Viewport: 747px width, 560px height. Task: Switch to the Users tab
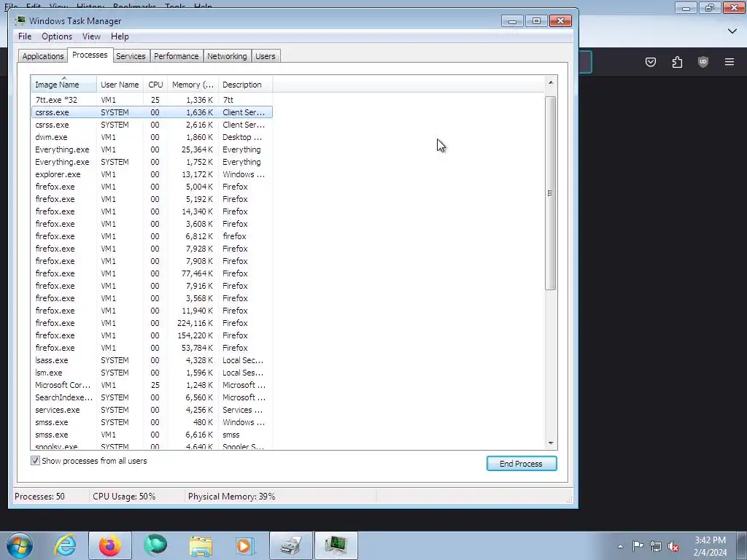pos(265,55)
